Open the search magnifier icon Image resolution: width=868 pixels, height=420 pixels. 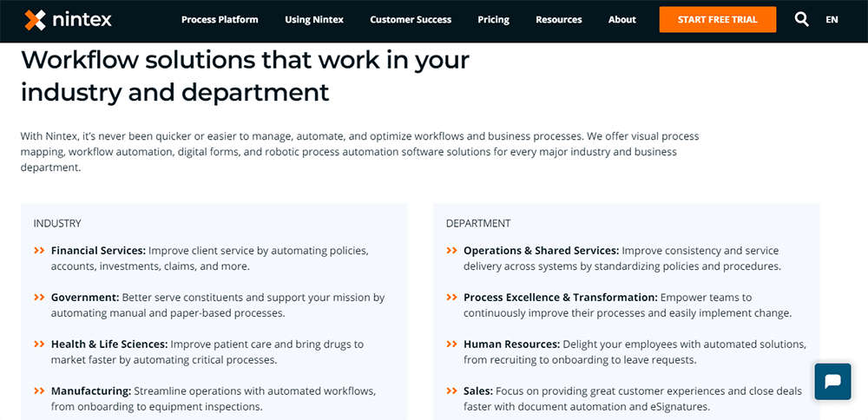click(x=801, y=19)
